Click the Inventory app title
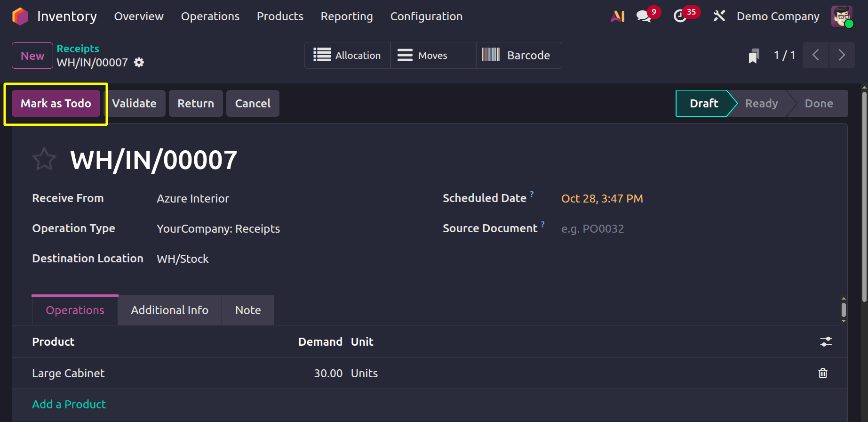Viewport: 868px width, 422px height. click(67, 16)
